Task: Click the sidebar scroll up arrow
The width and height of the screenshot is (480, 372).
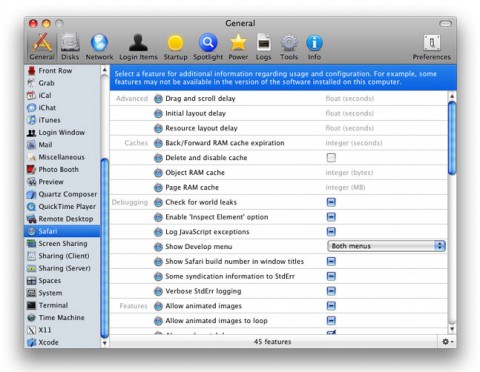Action: click(x=104, y=70)
